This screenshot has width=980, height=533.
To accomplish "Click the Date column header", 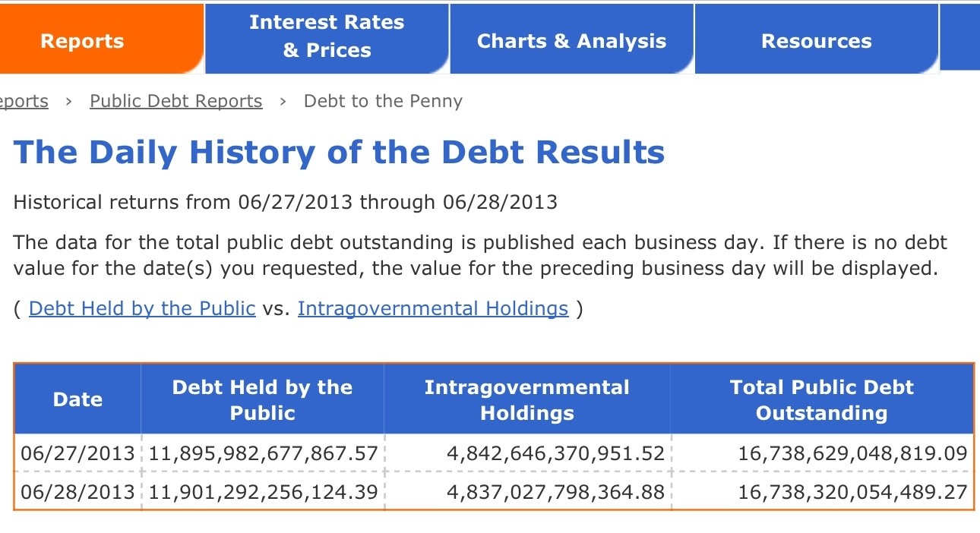I will (77, 399).
